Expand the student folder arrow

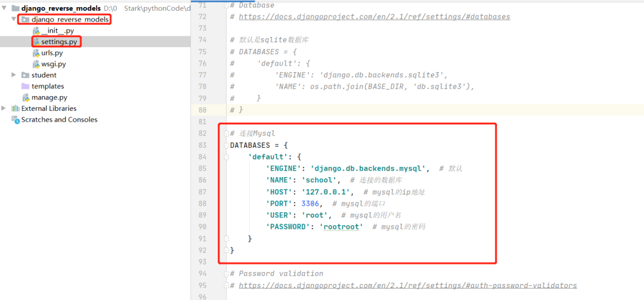pyautogui.click(x=14, y=75)
